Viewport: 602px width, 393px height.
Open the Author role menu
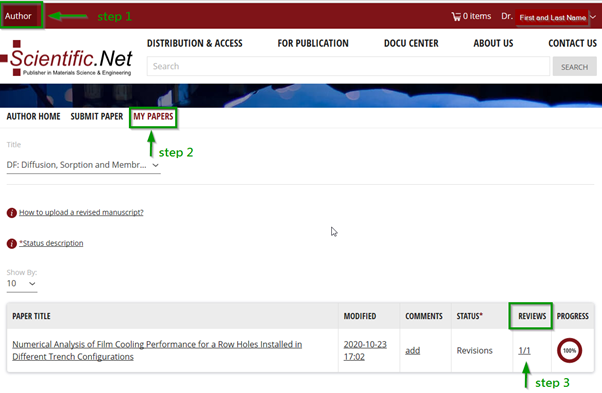tap(18, 16)
